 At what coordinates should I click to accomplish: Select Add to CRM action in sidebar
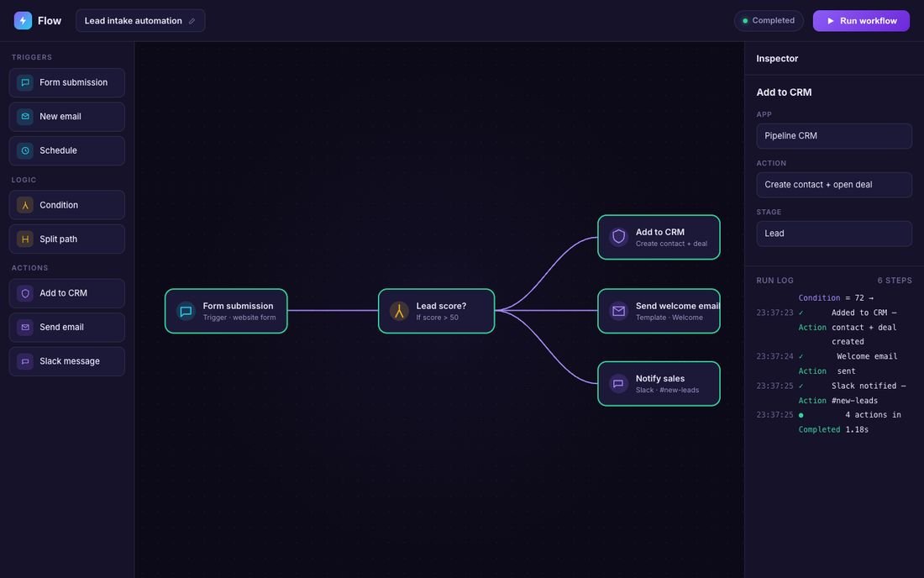pos(67,293)
